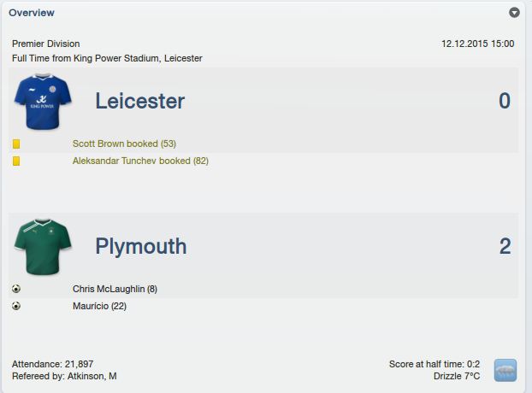Click the goal ball icon for McLaughlin
The height and width of the screenshot is (393, 532).
click(x=16, y=289)
